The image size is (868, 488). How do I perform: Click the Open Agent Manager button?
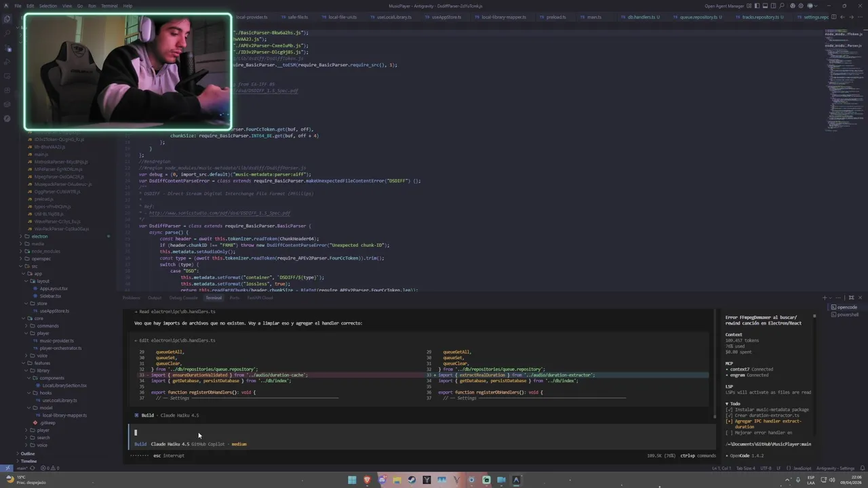pos(724,5)
